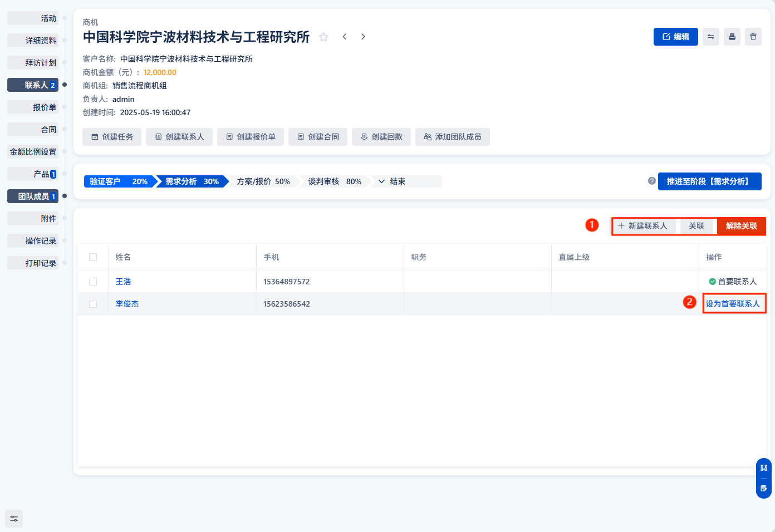This screenshot has width=775, height=532.
Task: Open the 详细资料 sidebar tab
Action: click(33, 41)
